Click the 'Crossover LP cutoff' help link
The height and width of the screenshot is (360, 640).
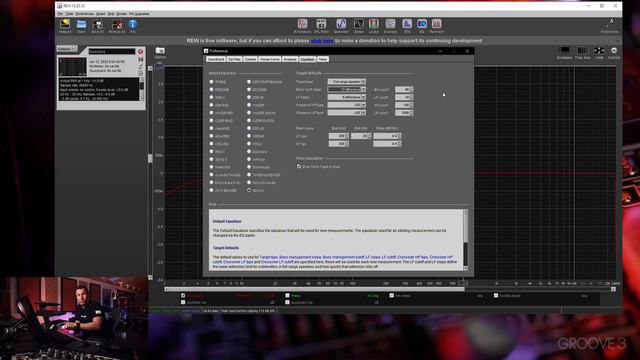[x=277, y=262]
